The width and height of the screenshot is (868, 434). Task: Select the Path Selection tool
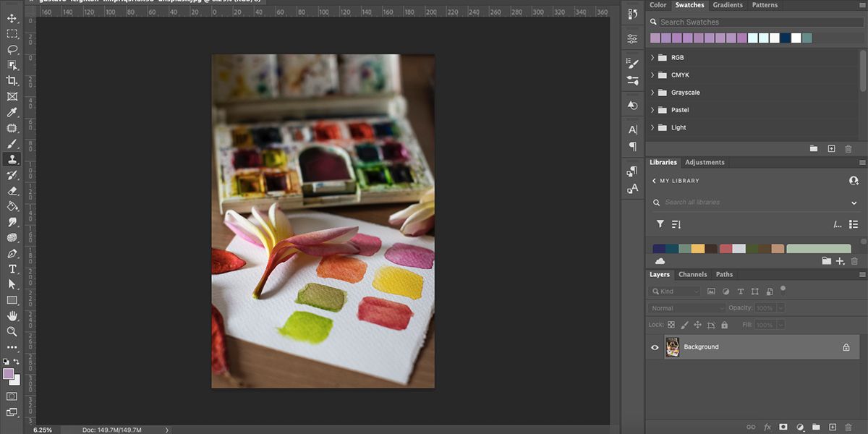pyautogui.click(x=12, y=284)
